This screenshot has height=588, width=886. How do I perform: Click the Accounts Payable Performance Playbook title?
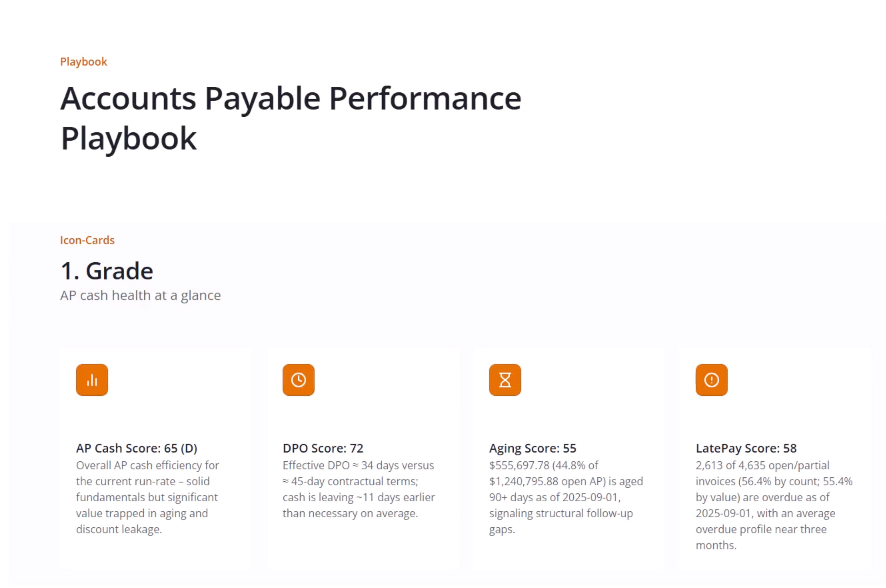point(291,118)
